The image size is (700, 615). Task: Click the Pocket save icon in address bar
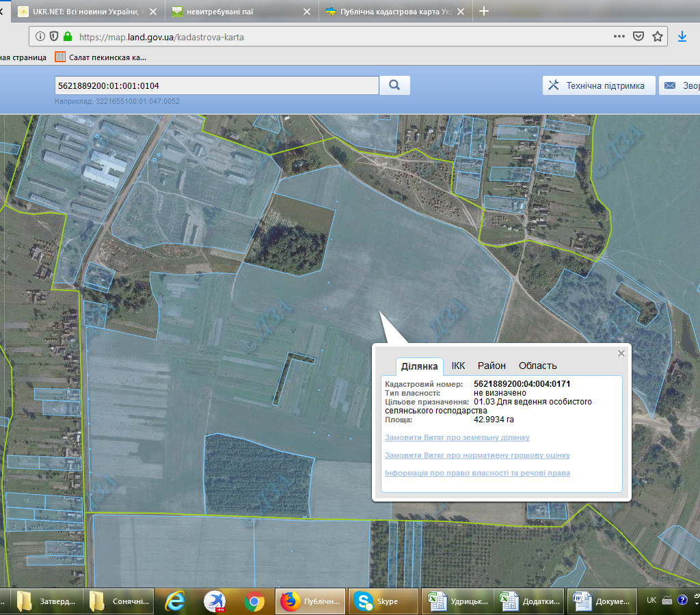click(x=638, y=37)
